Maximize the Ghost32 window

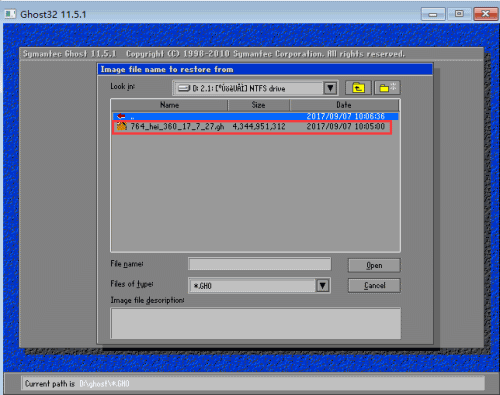pyautogui.click(x=459, y=14)
